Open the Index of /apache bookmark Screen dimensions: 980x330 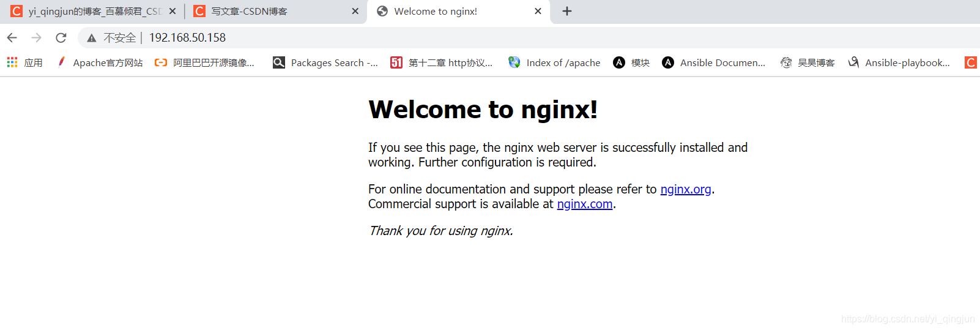[554, 62]
